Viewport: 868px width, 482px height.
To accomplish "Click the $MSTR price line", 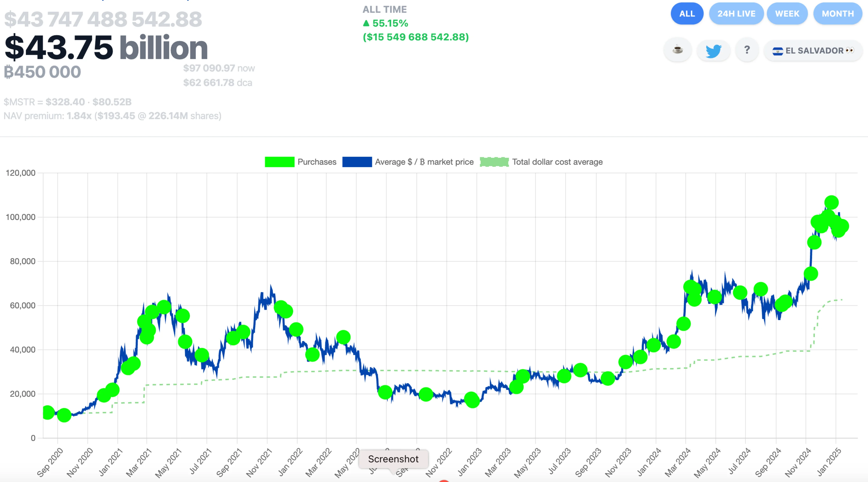I will click(x=67, y=102).
